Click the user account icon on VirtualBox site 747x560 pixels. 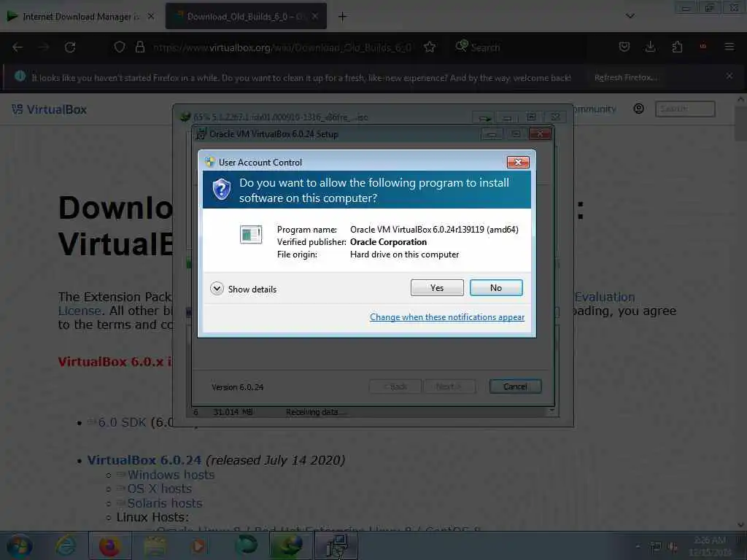click(x=638, y=109)
